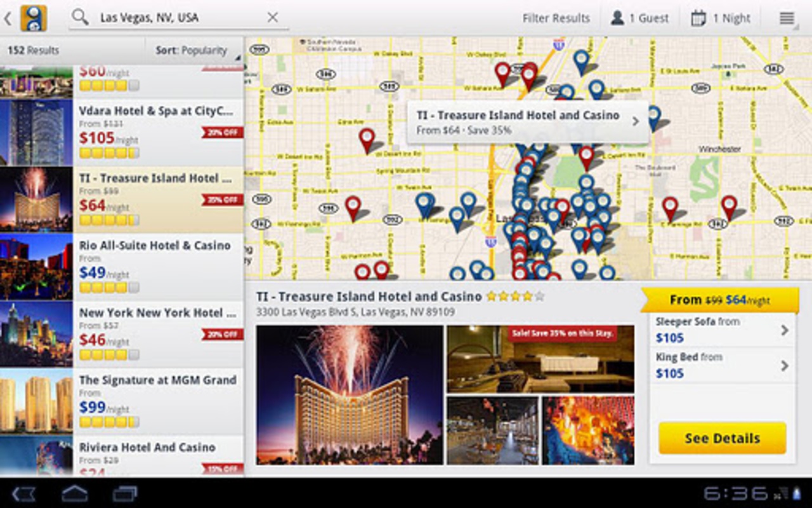
Task: Tap the Android back navigation button
Action: (x=23, y=493)
